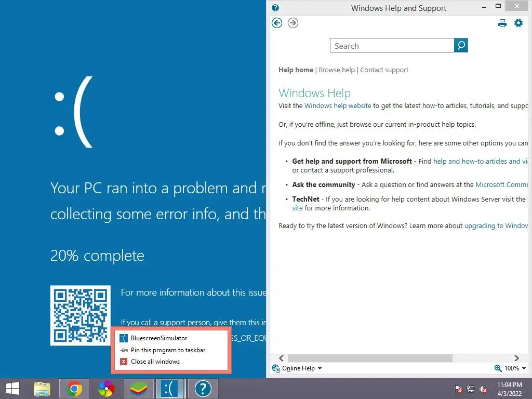Open network status icon in tray
This screenshot has height=399, width=532.
[471, 389]
